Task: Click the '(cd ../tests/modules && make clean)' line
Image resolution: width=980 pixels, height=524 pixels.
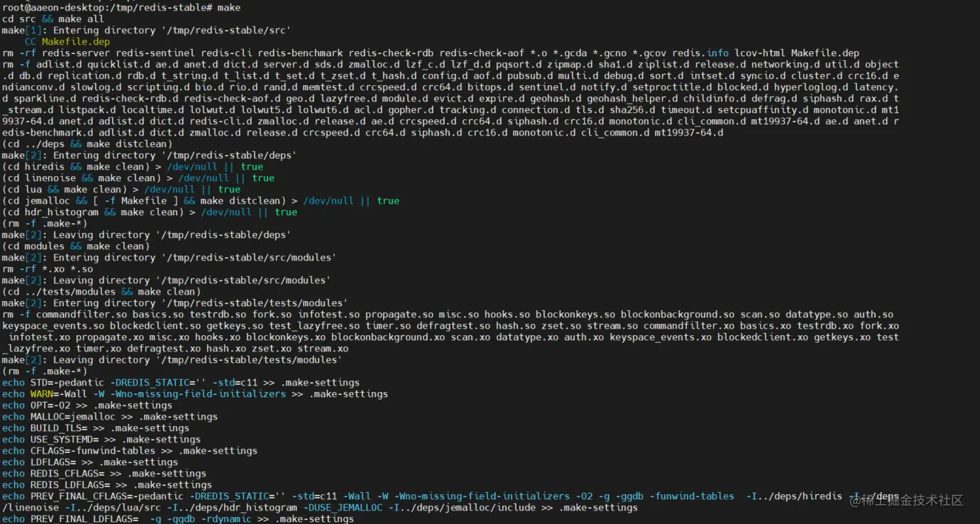Action: [x=101, y=292]
